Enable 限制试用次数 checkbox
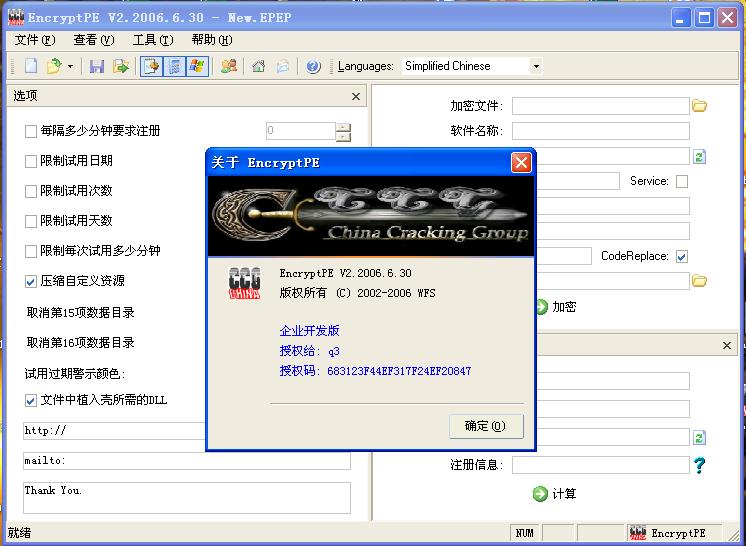Image resolution: width=746 pixels, height=546 pixels. pos(31,191)
